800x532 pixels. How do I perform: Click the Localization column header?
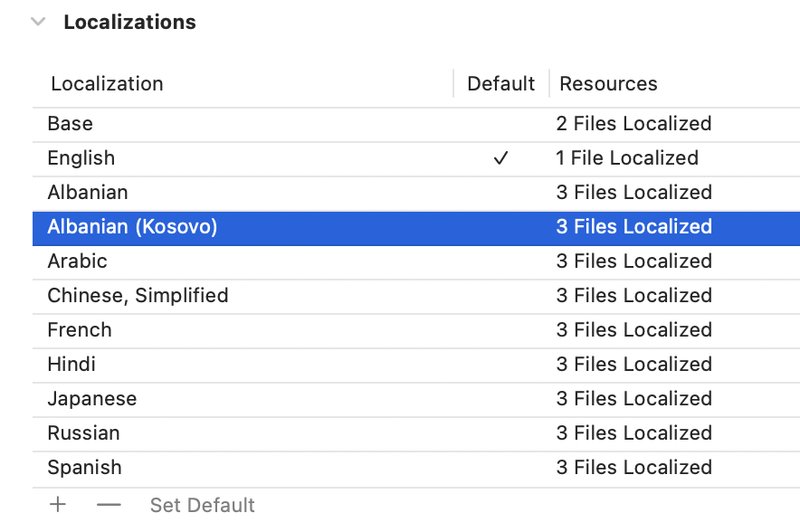click(107, 84)
